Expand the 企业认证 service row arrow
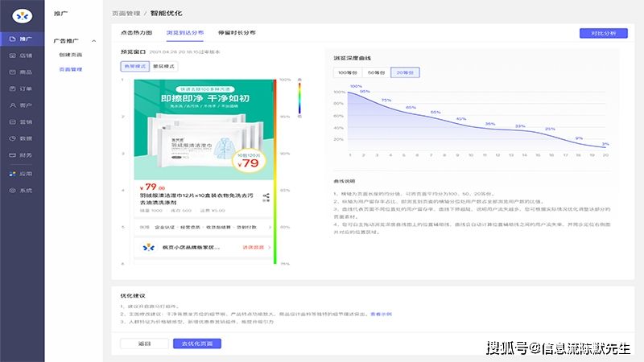This screenshot has width=644, height=362. (270, 228)
